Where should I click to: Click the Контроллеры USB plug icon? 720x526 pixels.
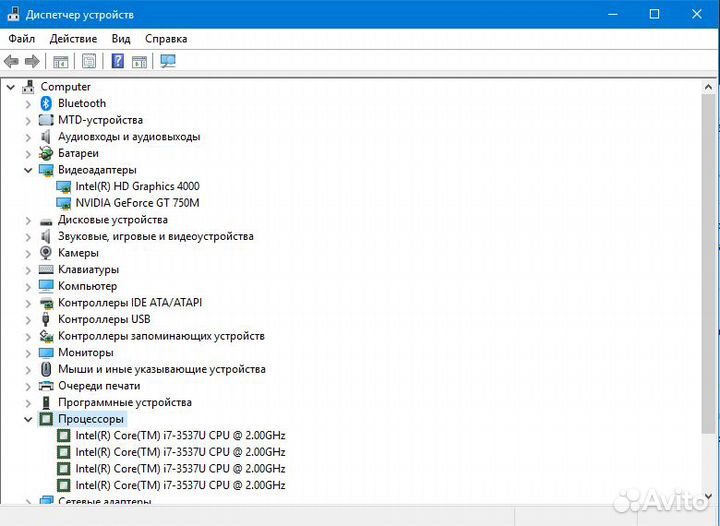pos(45,319)
